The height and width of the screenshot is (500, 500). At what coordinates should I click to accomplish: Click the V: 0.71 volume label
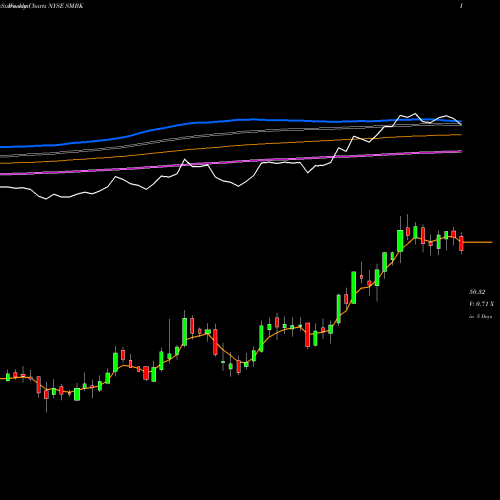pos(481,304)
